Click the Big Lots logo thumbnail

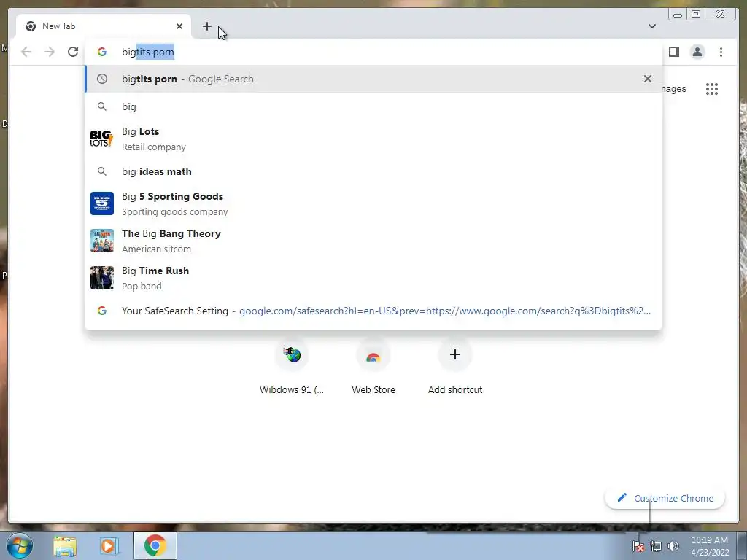pos(102,139)
